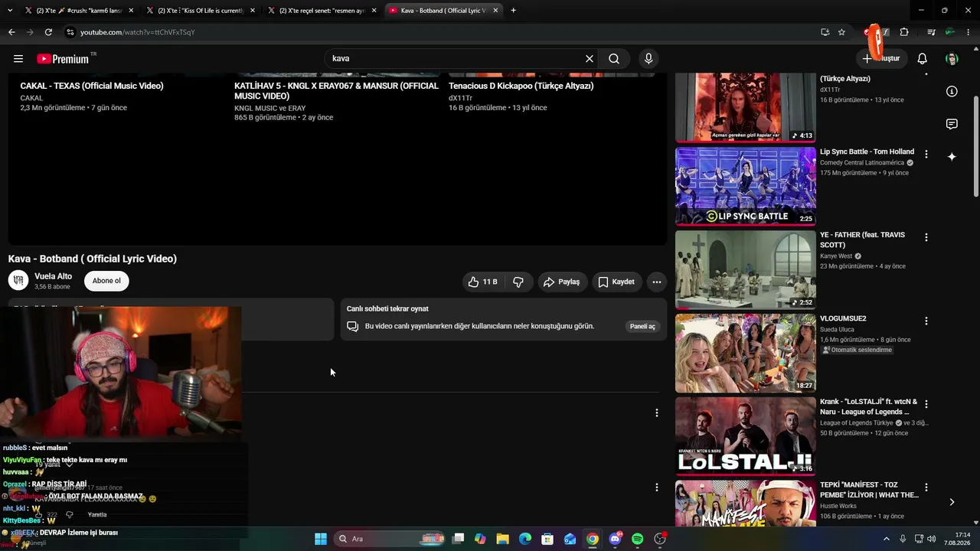Open the comments panel icon in sidebar
980x551 pixels.
tap(952, 124)
